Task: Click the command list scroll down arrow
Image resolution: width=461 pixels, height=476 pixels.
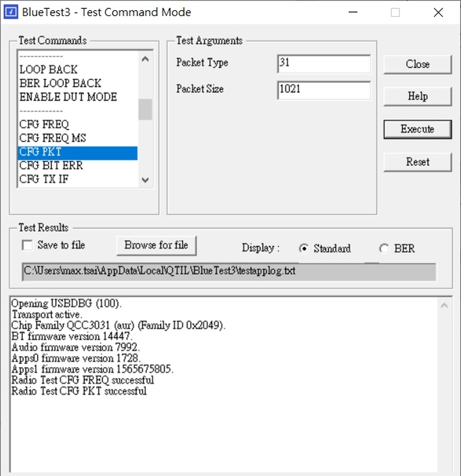Action: 145,180
